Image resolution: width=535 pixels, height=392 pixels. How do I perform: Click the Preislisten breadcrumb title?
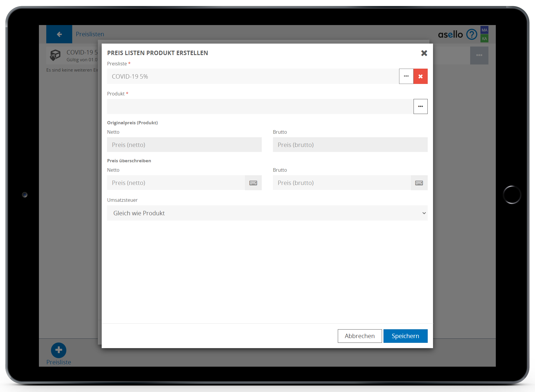pyautogui.click(x=90, y=34)
